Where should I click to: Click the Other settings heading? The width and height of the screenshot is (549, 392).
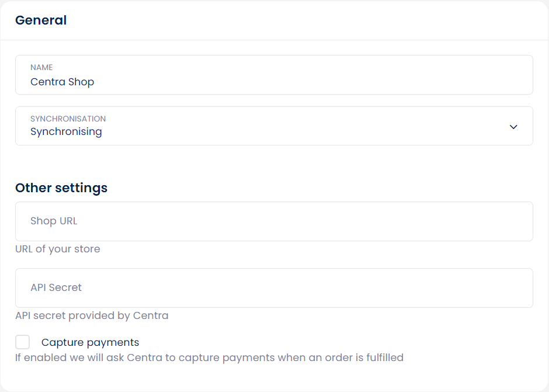61,188
